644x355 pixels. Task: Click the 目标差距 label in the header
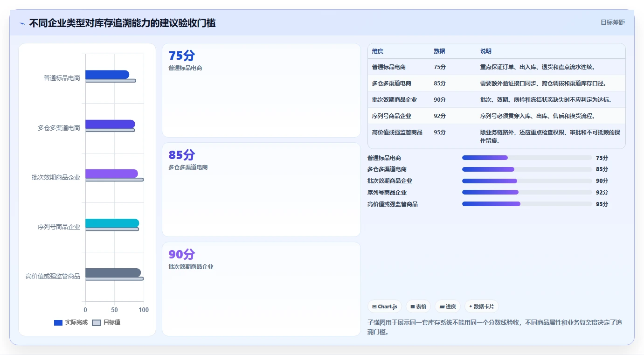(x=612, y=22)
